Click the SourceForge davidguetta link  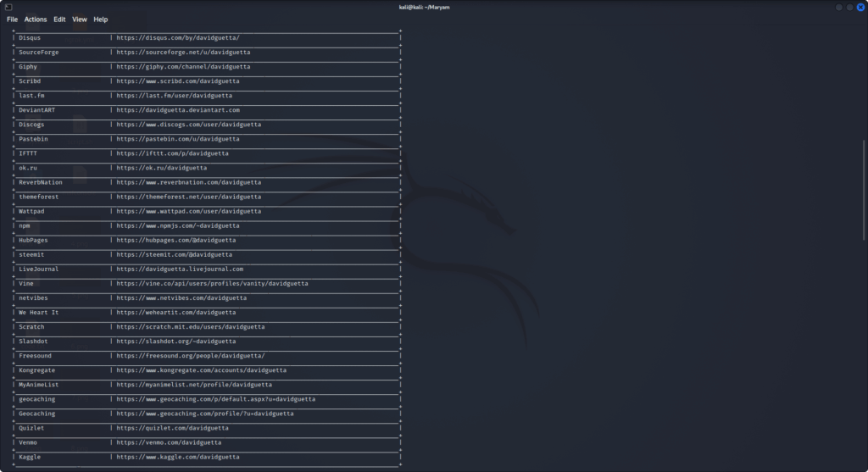click(x=183, y=53)
